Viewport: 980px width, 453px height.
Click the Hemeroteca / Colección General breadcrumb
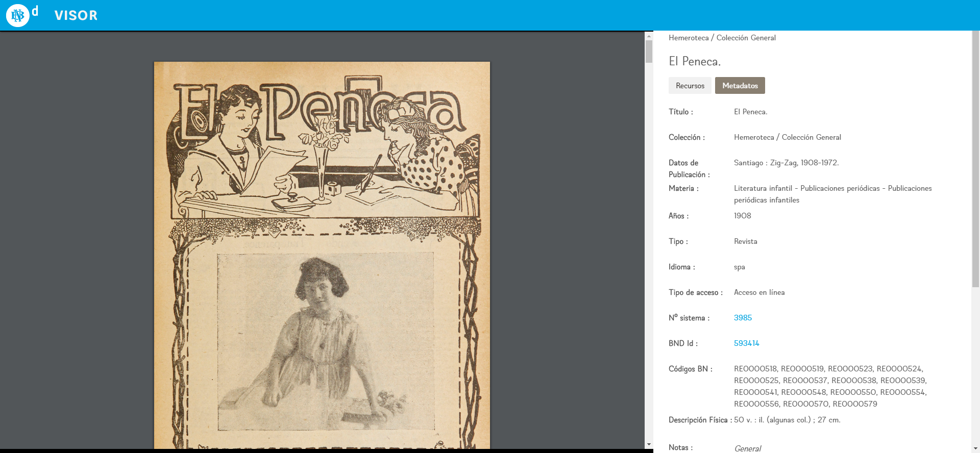[722, 38]
